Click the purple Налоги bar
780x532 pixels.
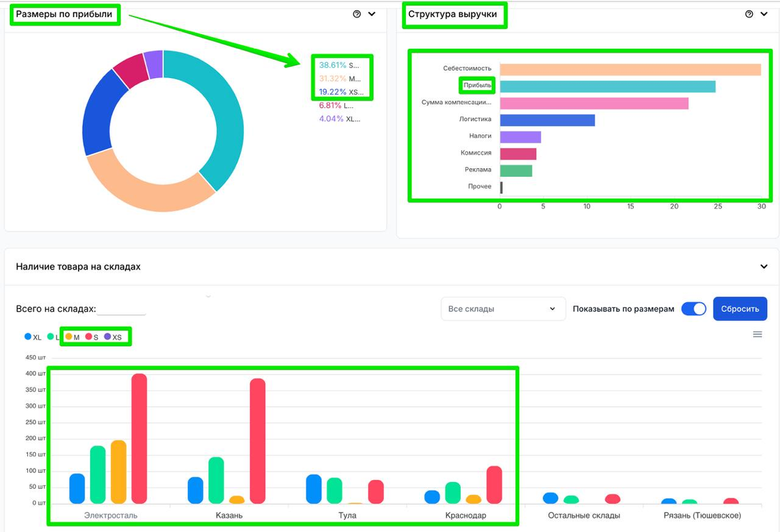tap(520, 137)
